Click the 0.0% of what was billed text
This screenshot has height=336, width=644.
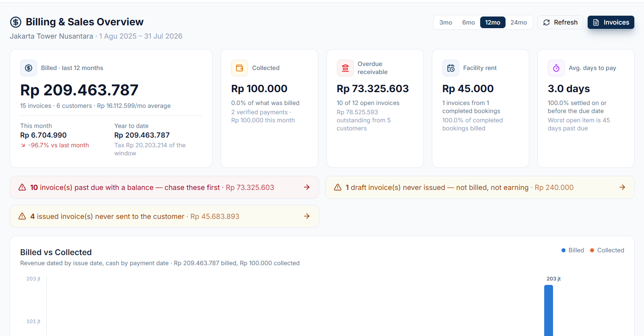point(265,103)
